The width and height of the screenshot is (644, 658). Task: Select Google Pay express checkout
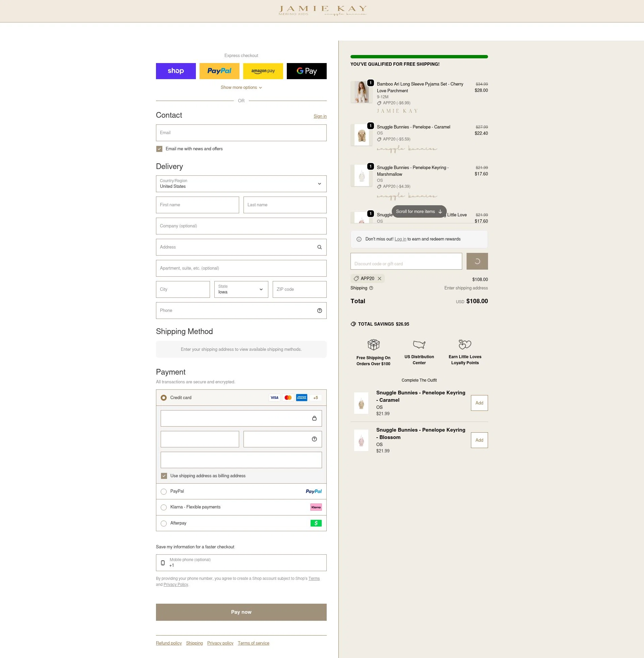coord(307,71)
